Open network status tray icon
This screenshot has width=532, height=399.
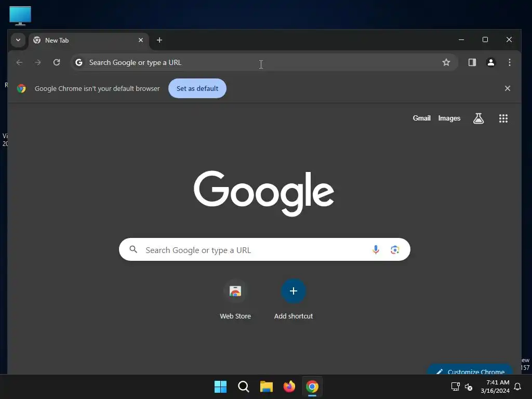455,387
